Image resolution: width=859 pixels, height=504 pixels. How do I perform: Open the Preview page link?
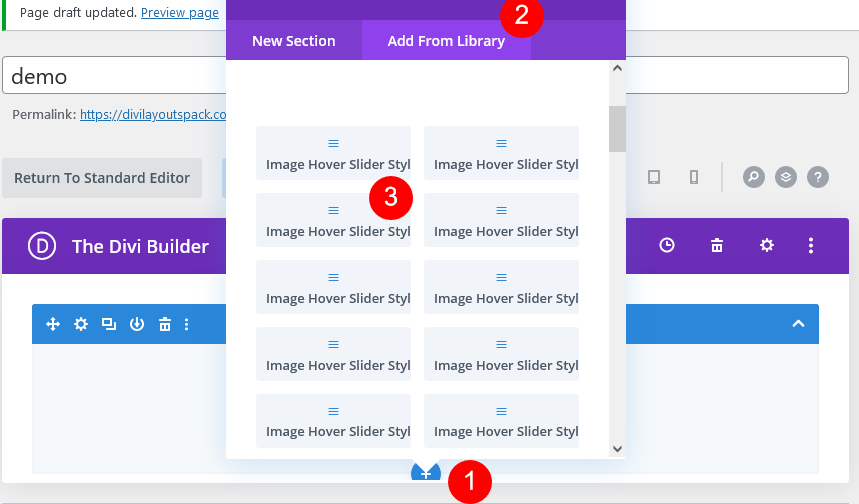click(x=180, y=13)
